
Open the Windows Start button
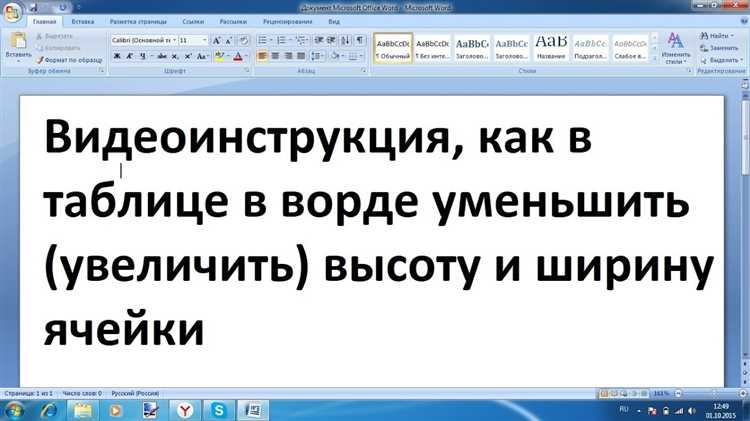point(13,410)
